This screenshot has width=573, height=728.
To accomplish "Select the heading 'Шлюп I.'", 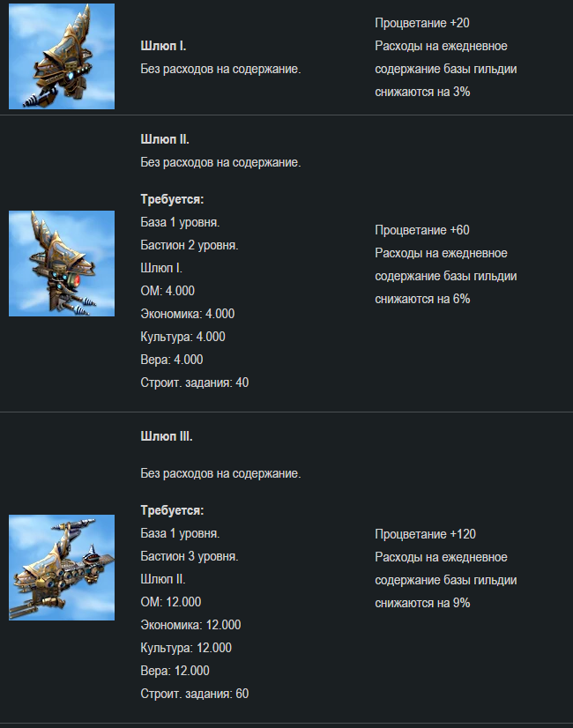I will pyautogui.click(x=163, y=46).
